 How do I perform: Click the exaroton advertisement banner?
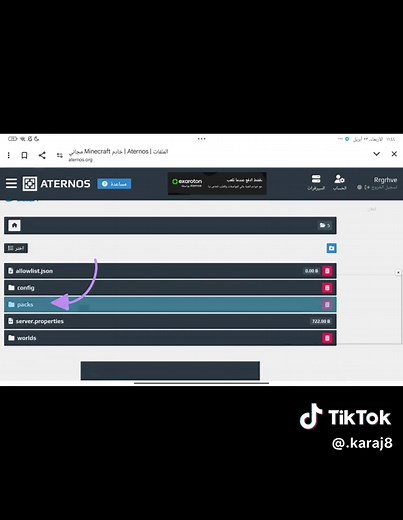point(217,183)
